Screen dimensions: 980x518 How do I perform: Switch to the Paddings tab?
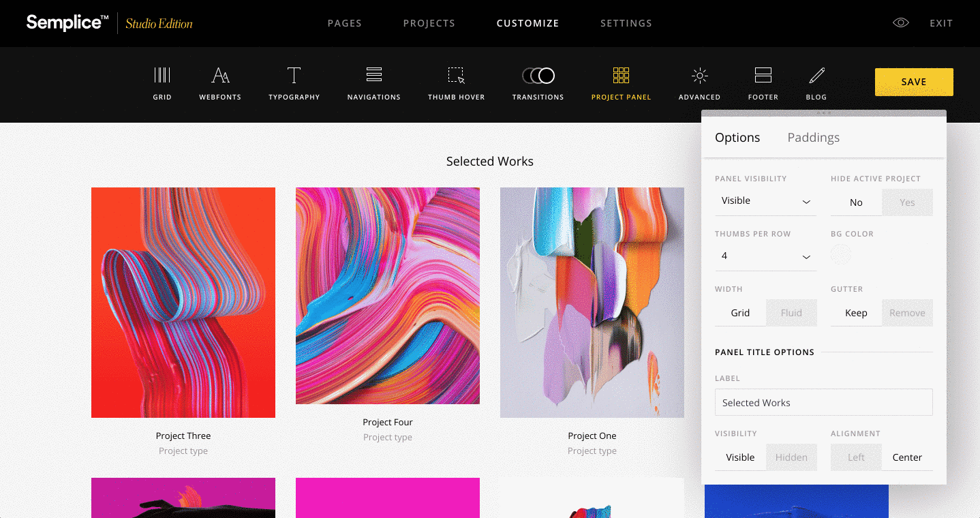tap(813, 137)
